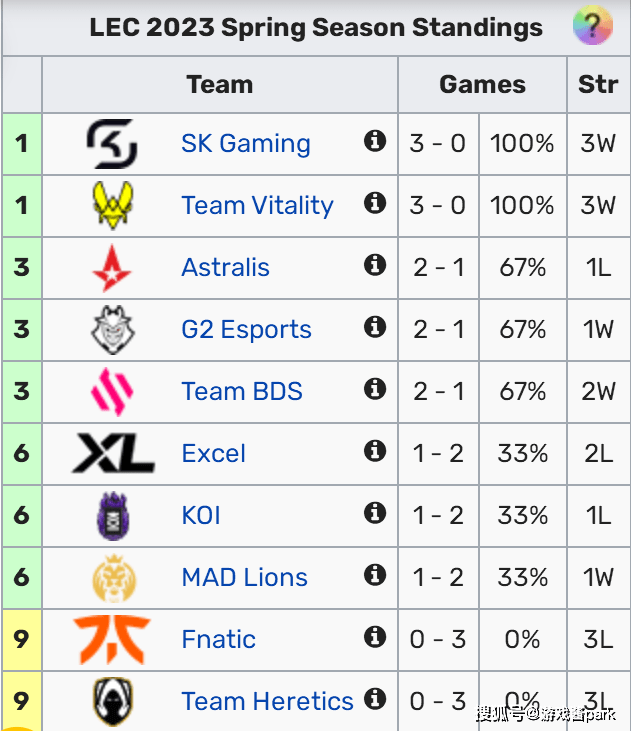Viewport: 631px width, 731px height.
Task: Open the Fnatic team link
Action: [x=218, y=640]
